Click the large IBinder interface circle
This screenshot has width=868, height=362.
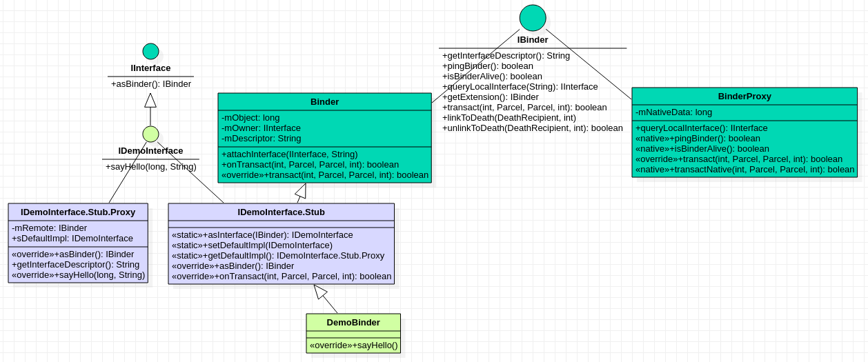[x=532, y=18]
